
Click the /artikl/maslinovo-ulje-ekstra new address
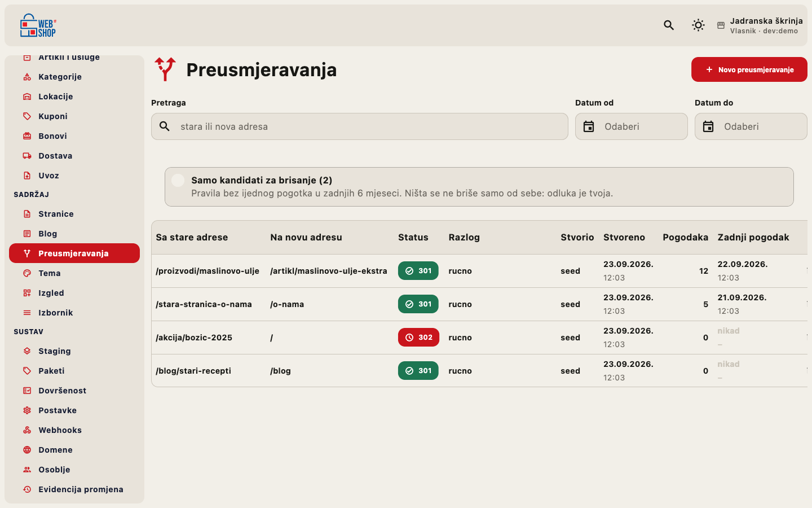pos(329,271)
